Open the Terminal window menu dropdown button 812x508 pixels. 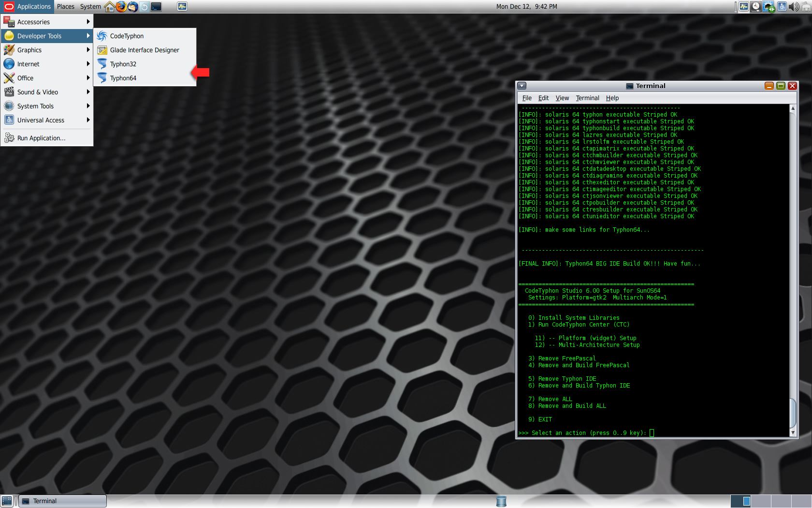522,86
